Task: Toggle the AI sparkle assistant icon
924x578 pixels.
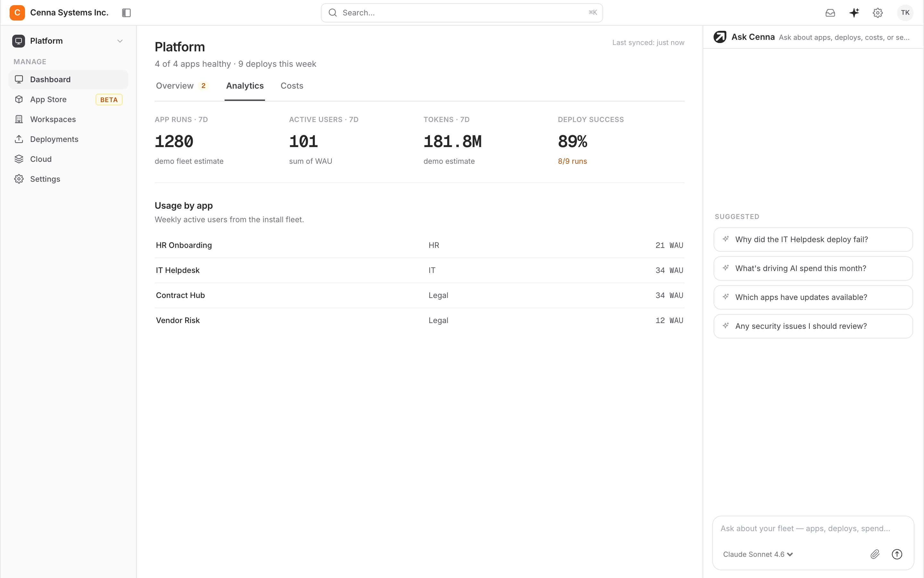Action: click(x=854, y=13)
